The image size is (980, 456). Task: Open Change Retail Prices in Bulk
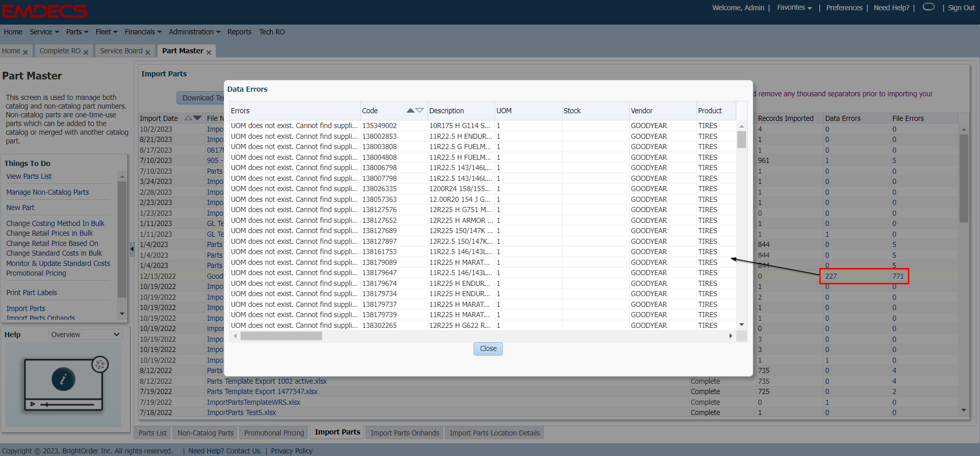pos(50,233)
